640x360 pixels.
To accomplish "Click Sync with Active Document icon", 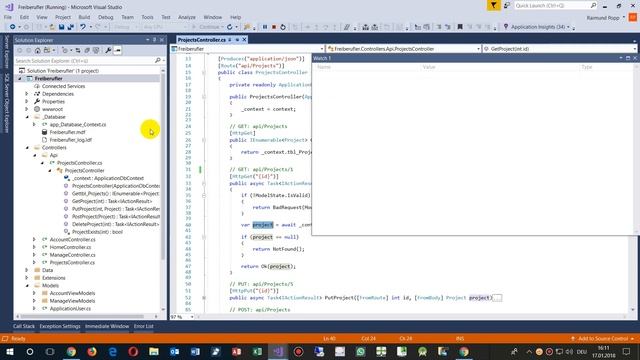I will pyautogui.click(x=78, y=50).
